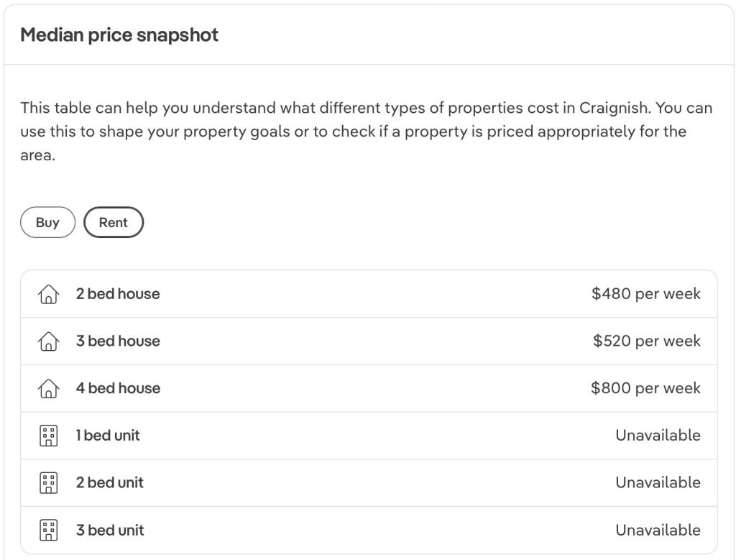This screenshot has height=560, width=736.
Task: Select the 1 bed unit label
Action: point(108,436)
